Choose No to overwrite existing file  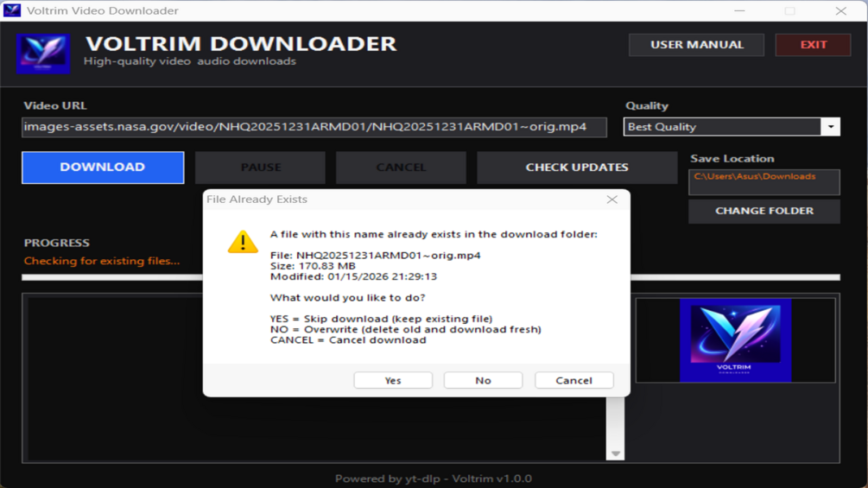click(484, 380)
